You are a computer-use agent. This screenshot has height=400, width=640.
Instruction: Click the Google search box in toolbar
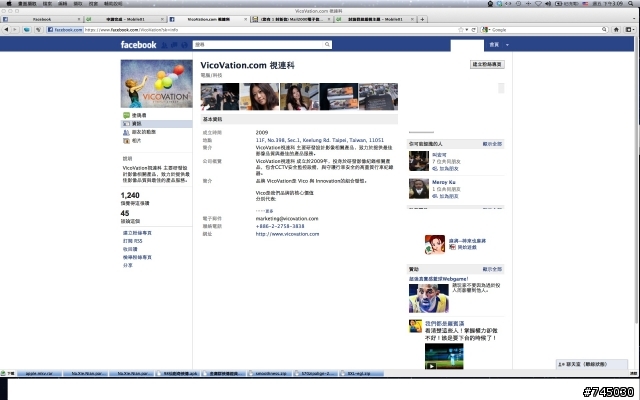(x=546, y=29)
